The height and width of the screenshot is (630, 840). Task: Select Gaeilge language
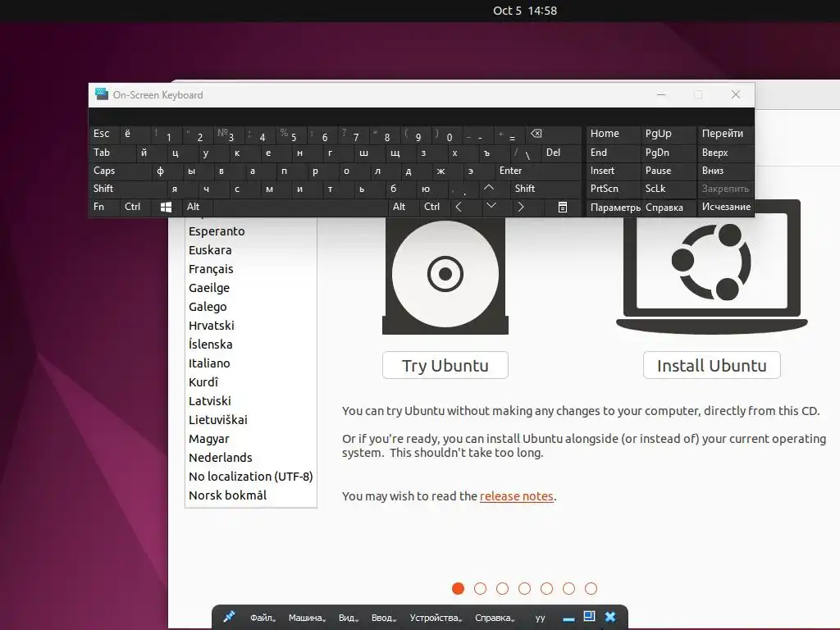(251, 288)
